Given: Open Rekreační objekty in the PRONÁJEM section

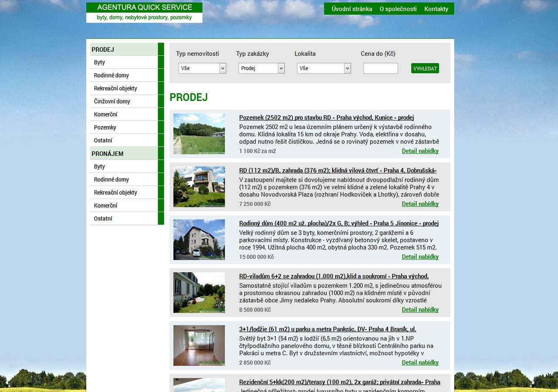Looking at the screenshot, I should click(x=127, y=193).
